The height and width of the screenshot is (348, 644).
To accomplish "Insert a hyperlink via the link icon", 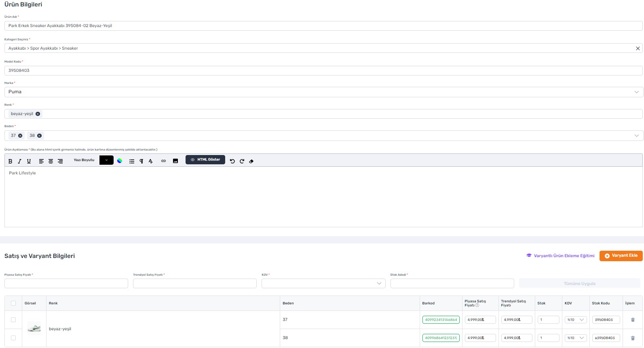I will pos(163,161).
